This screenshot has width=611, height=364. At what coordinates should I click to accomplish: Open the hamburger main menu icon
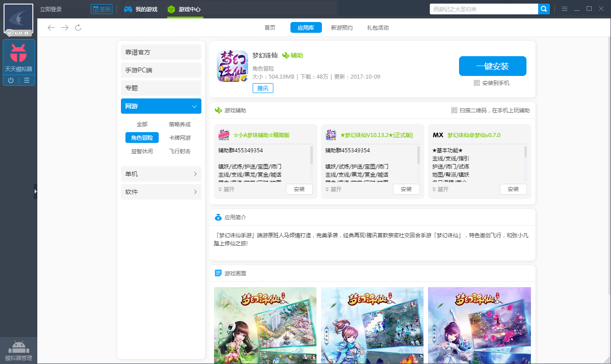tap(565, 9)
